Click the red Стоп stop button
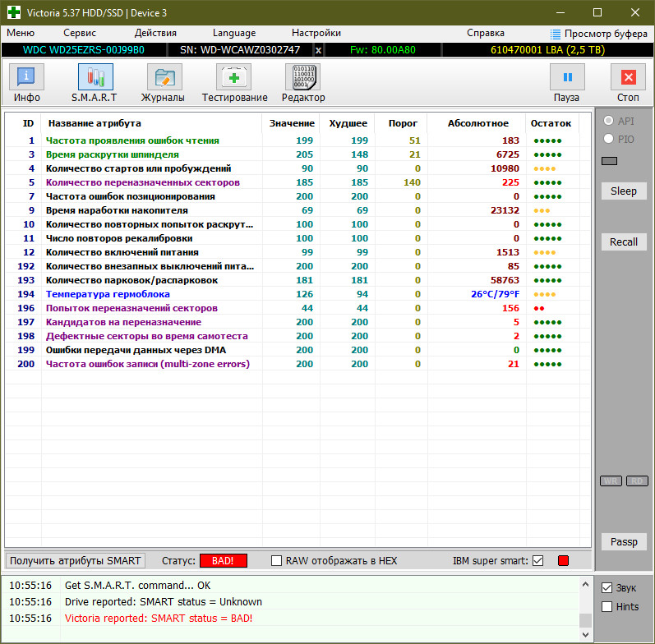 [x=628, y=83]
